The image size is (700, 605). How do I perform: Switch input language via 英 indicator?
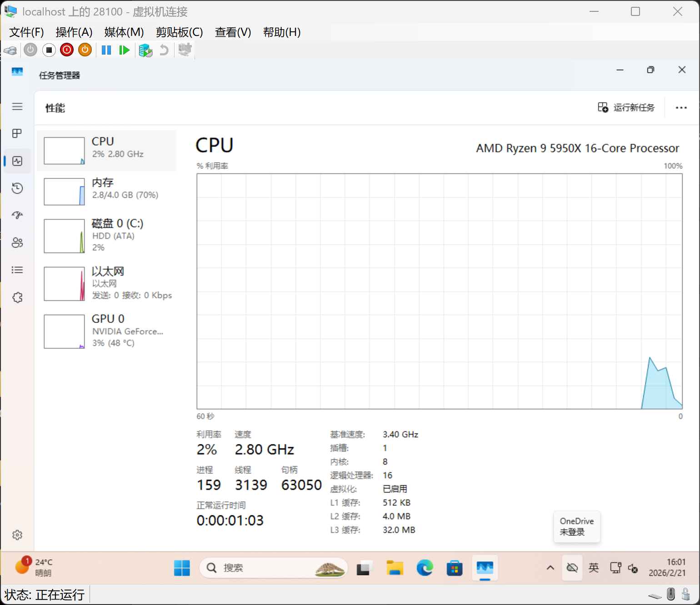point(594,568)
